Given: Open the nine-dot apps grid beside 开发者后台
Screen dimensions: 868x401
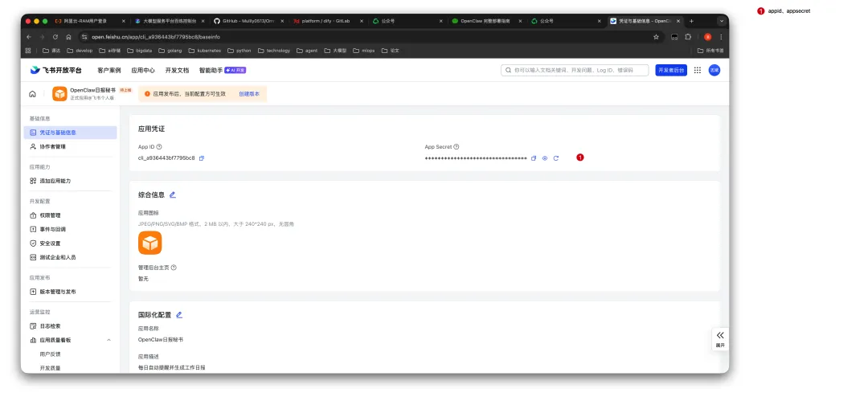Looking at the screenshot, I should click(698, 71).
